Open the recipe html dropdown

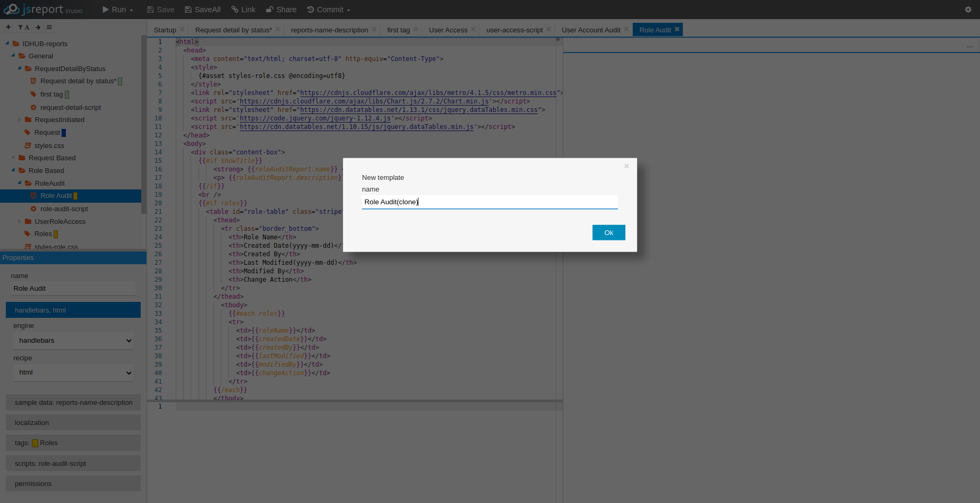(x=73, y=372)
